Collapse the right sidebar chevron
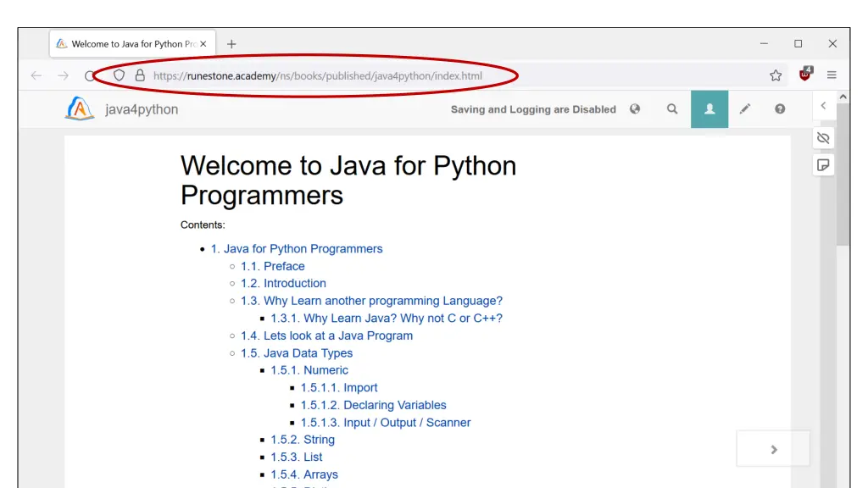 point(823,106)
